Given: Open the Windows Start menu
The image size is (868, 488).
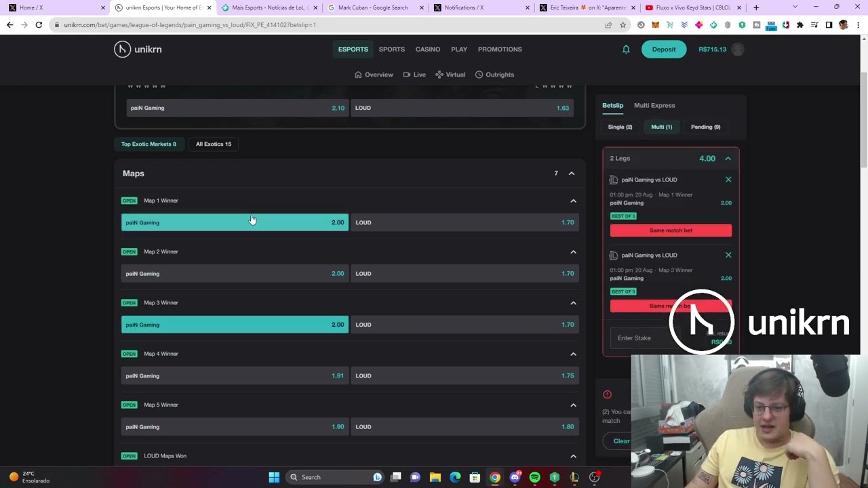Looking at the screenshot, I should (x=274, y=477).
